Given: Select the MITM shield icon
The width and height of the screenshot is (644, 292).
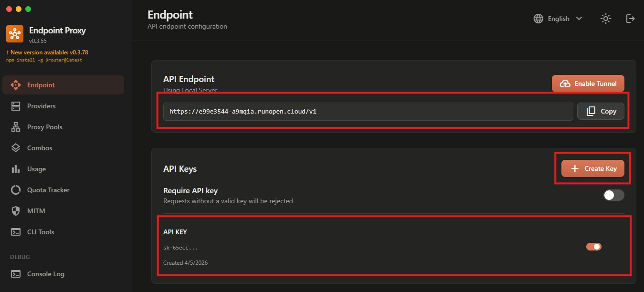Looking at the screenshot, I should [x=16, y=210].
